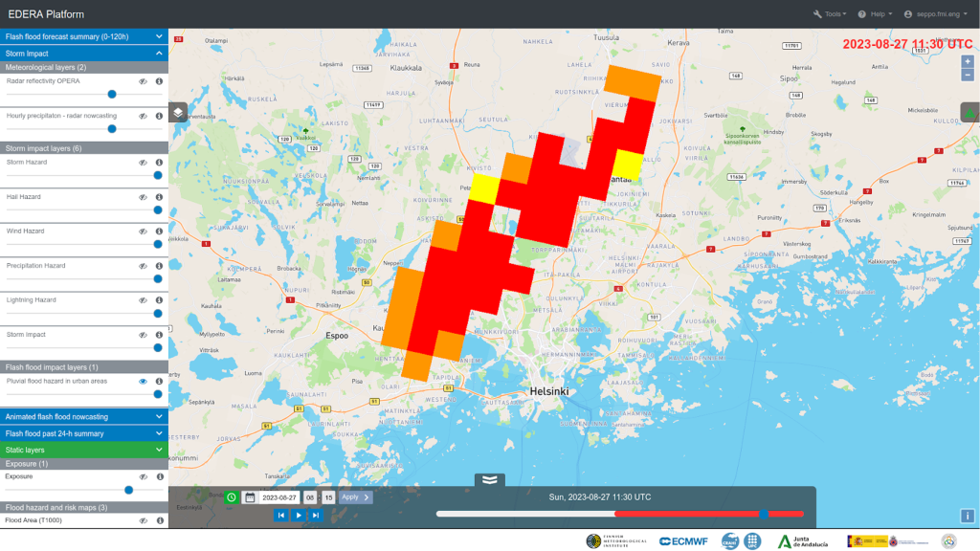Adjust the Wind Hazard opacity slider
Screen dimensions: 980x551
tap(157, 244)
